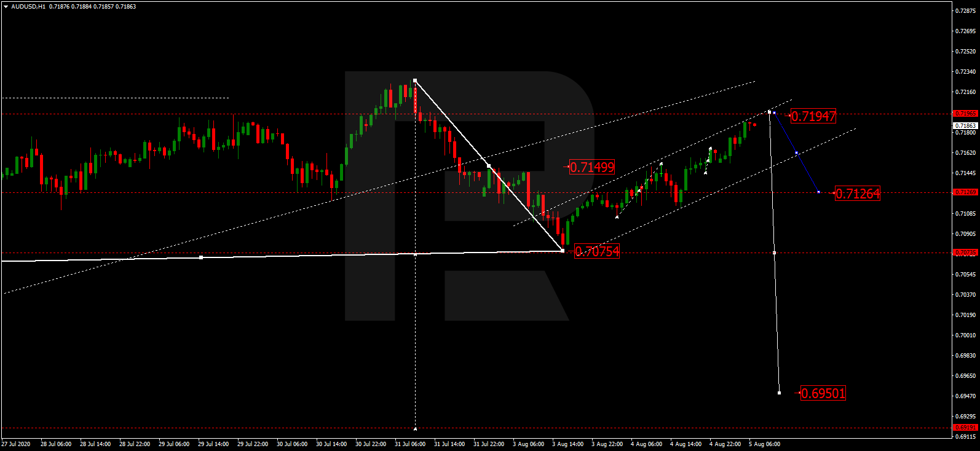The image size is (980, 451).
Task: Select the white anchor point at the 0.71947 top
Action: [769, 112]
